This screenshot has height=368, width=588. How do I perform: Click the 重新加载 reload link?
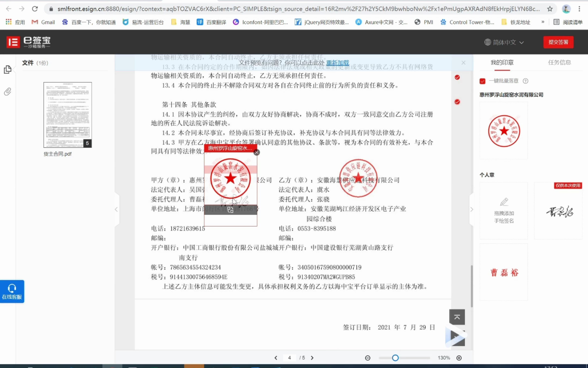click(337, 63)
